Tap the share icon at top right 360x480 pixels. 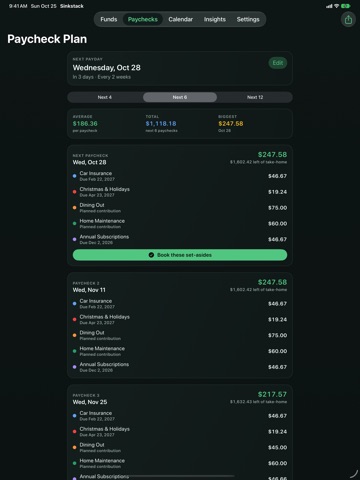click(x=348, y=20)
